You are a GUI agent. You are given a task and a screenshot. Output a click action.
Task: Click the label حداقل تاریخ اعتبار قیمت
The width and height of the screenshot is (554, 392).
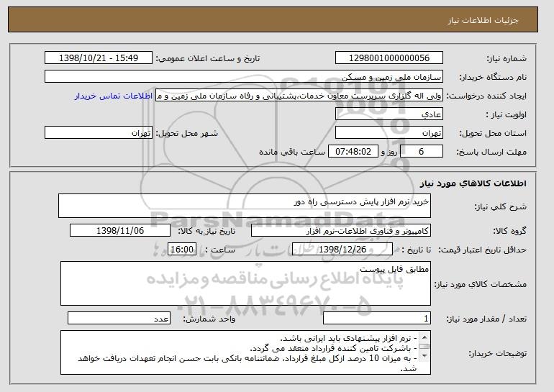tap(483, 250)
